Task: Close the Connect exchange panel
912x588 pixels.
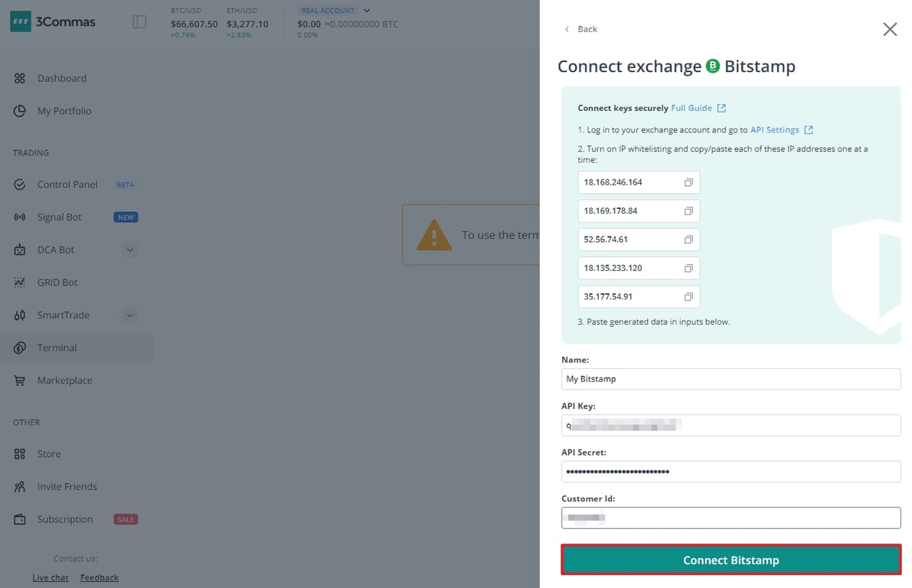Action: tap(890, 29)
